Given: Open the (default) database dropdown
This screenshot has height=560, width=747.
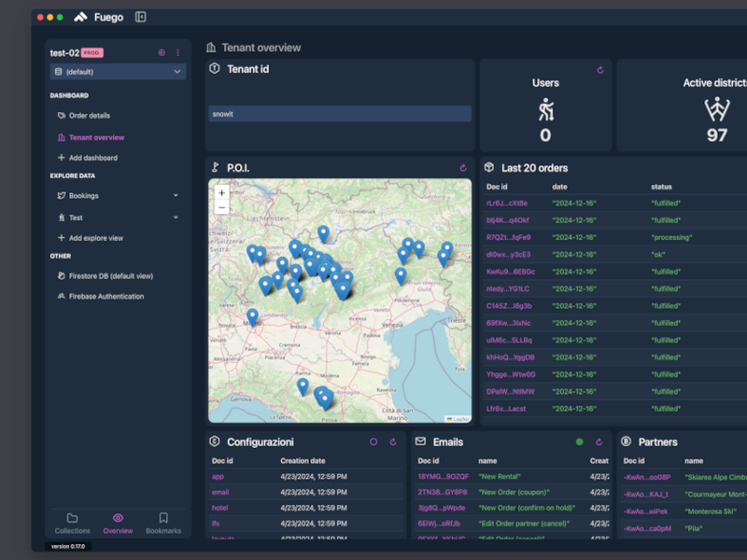Looking at the screenshot, I should coord(118,72).
